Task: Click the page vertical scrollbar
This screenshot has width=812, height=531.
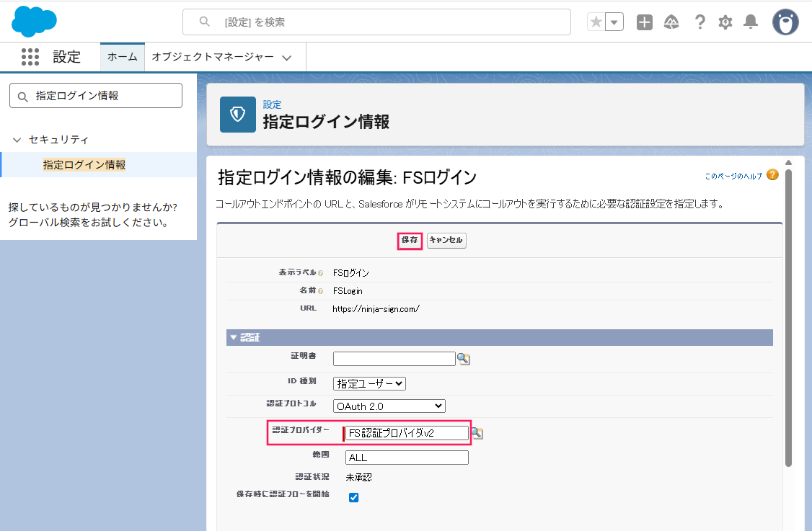Action: pos(789,318)
